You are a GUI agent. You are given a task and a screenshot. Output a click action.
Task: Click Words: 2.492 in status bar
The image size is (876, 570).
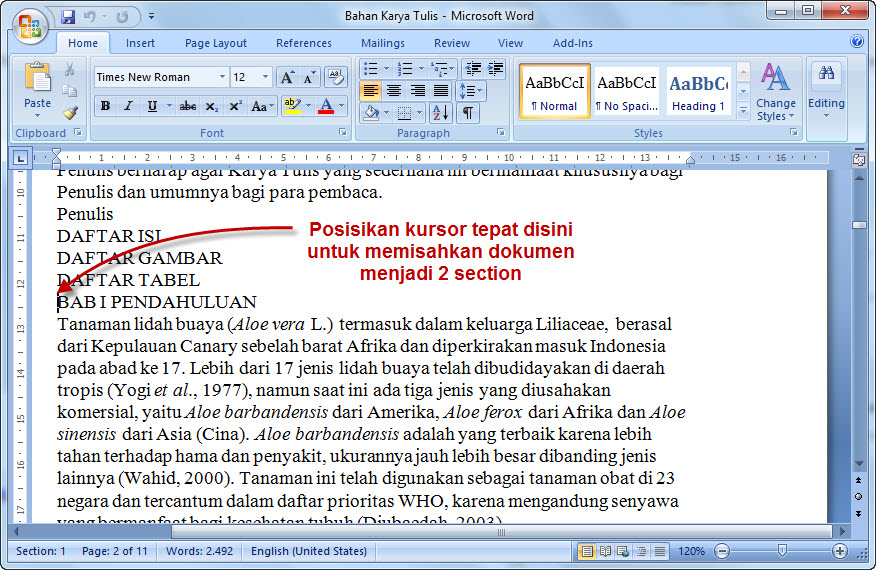point(199,551)
